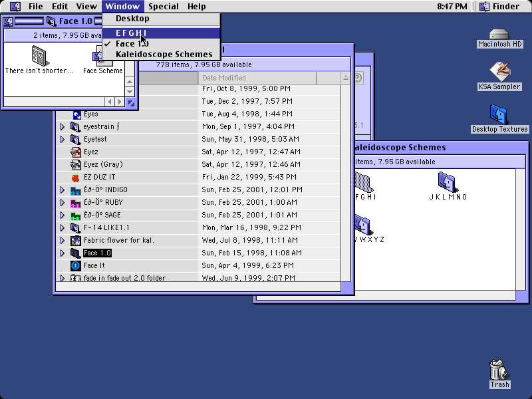Image resolution: width=532 pixels, height=399 pixels.
Task: Open the Help menu
Action: (x=197, y=7)
